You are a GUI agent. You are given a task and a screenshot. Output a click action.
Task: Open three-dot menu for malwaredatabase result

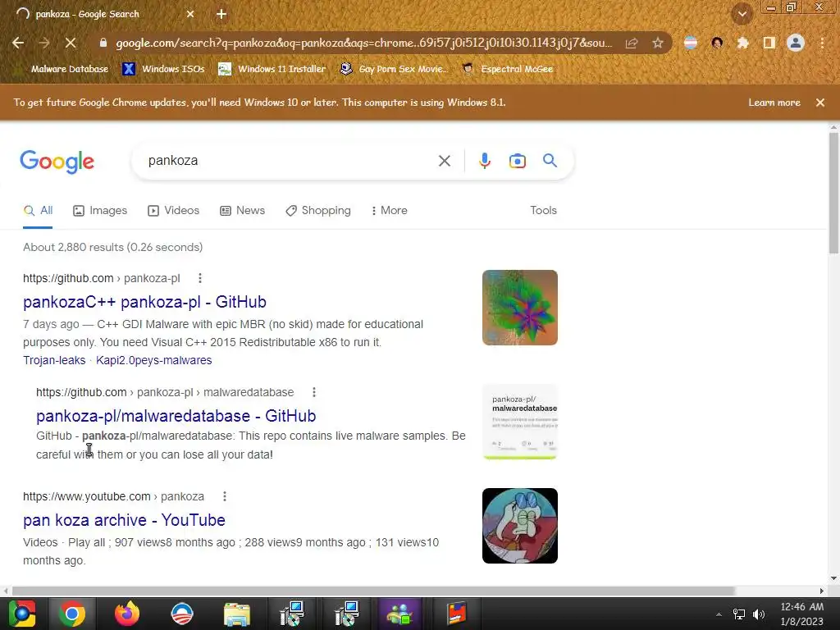pyautogui.click(x=314, y=392)
